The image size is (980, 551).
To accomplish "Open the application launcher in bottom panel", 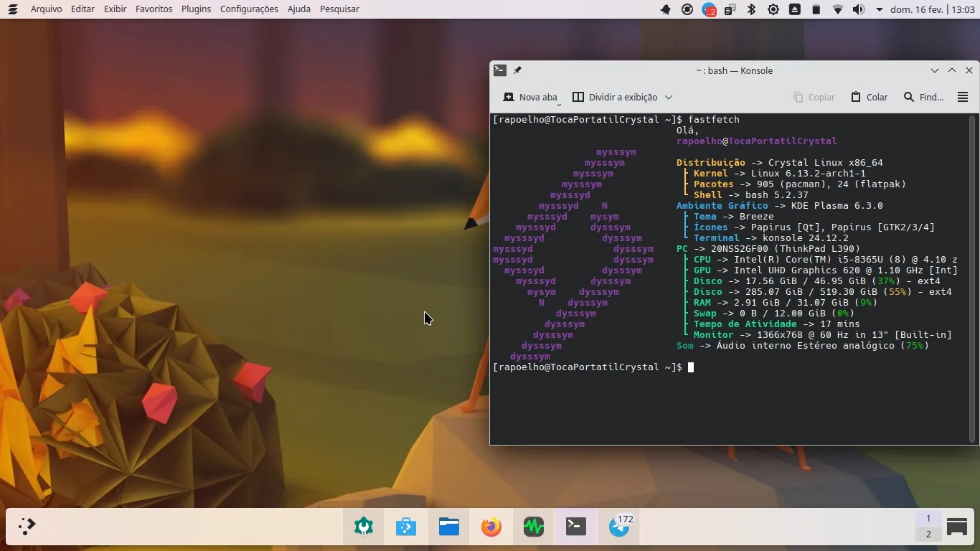I will [x=27, y=527].
